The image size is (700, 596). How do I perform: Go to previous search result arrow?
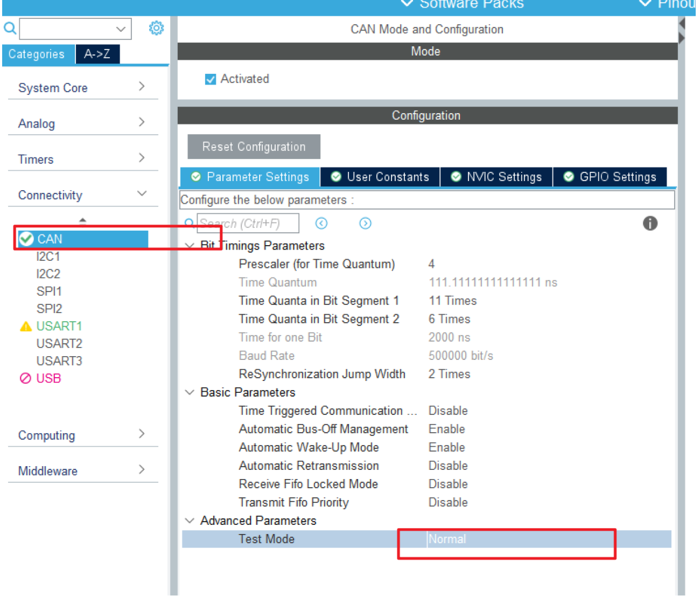click(x=321, y=223)
